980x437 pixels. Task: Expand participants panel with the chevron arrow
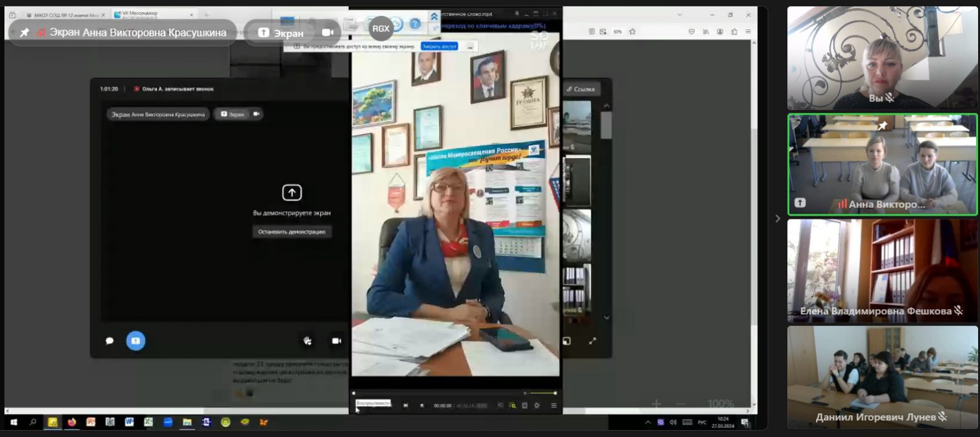[777, 219]
